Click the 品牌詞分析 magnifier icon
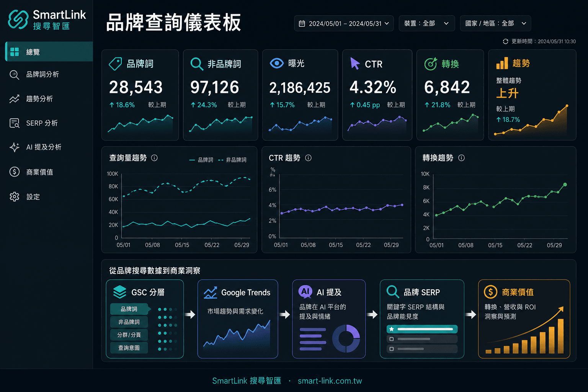This screenshot has height=392, width=588. point(14,75)
